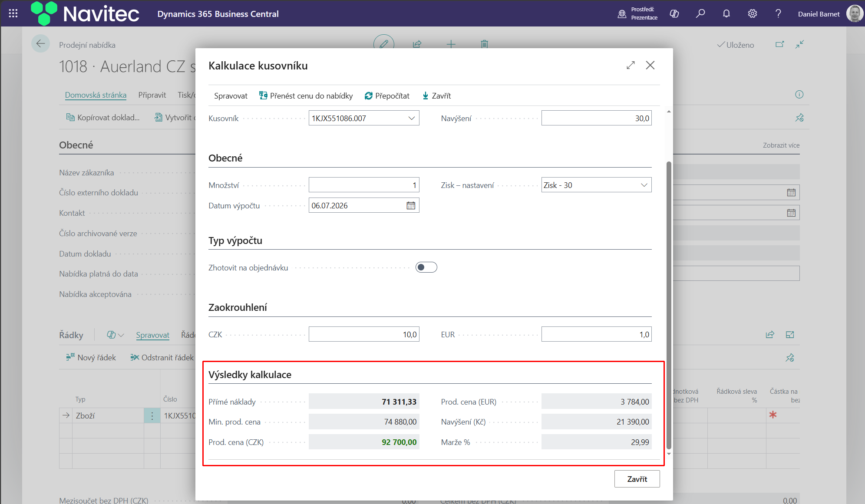This screenshot has height=504, width=865.
Task: Open calendar picker for Datum výpočtu
Action: click(x=411, y=205)
